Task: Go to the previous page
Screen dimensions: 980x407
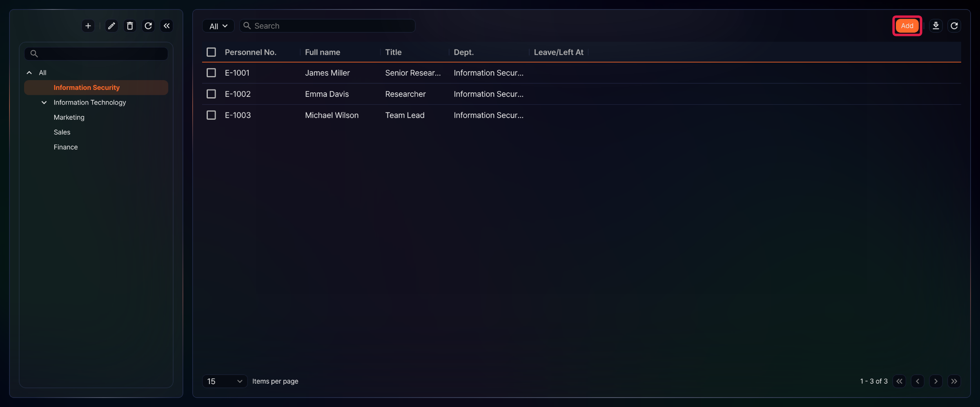Action: [918, 381]
